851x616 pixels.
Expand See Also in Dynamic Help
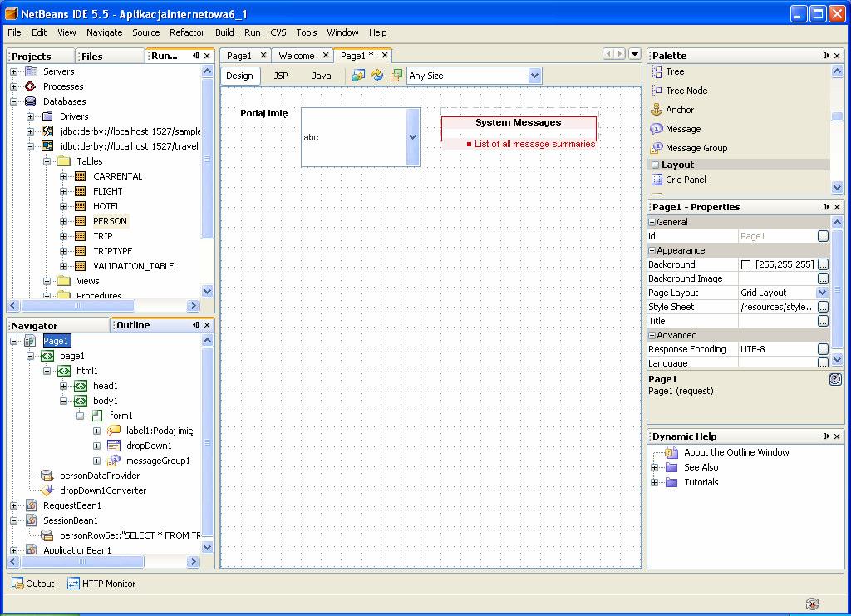click(x=655, y=467)
